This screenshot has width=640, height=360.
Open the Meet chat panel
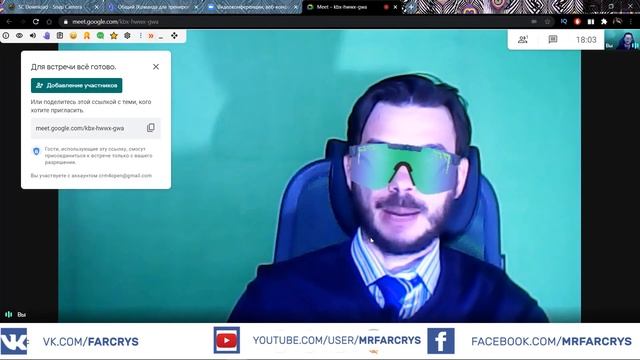tap(553, 40)
